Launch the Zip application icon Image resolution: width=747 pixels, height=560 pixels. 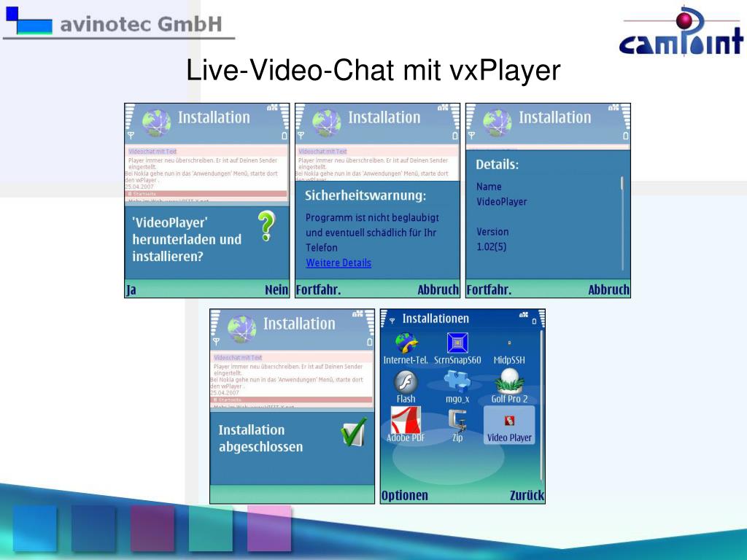tap(457, 426)
